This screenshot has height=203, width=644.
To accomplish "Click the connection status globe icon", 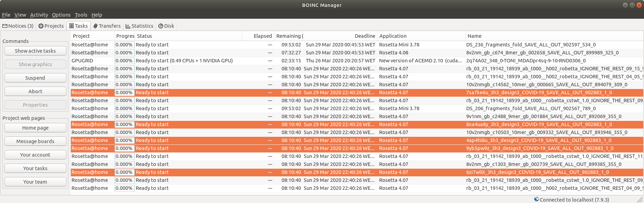I will pyautogui.click(x=537, y=199).
